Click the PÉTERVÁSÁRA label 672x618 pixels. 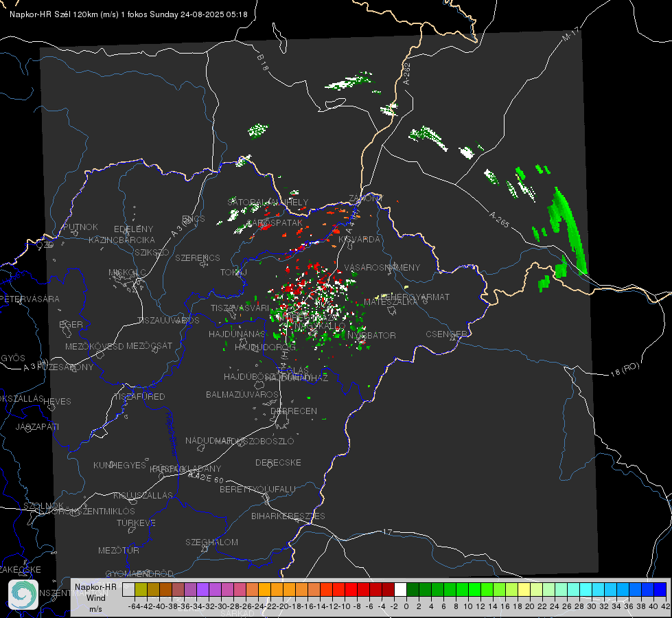(30, 299)
